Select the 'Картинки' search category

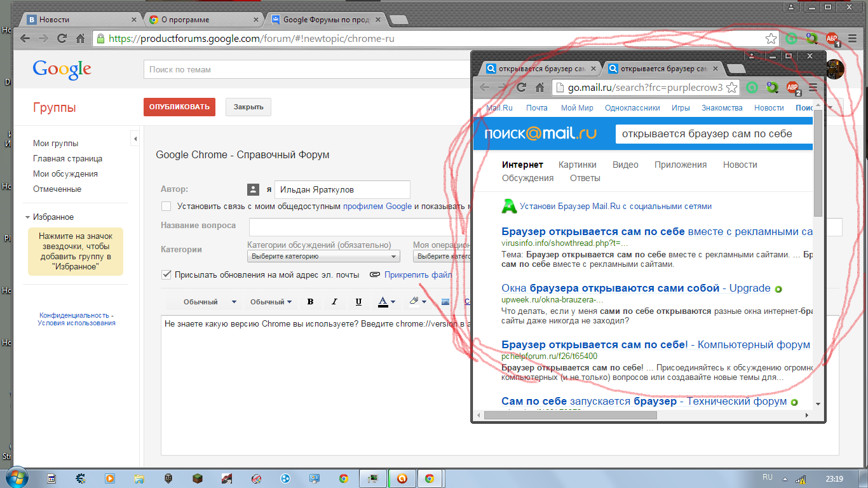pyautogui.click(x=578, y=165)
